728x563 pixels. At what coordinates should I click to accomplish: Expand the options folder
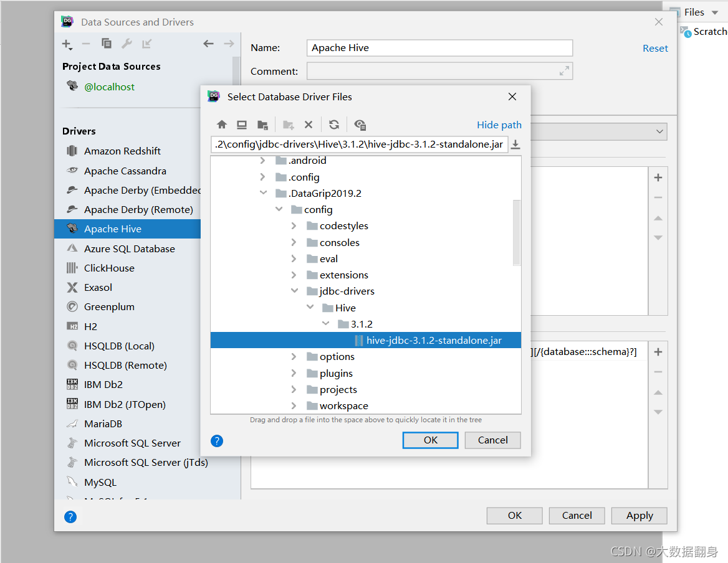tap(294, 356)
